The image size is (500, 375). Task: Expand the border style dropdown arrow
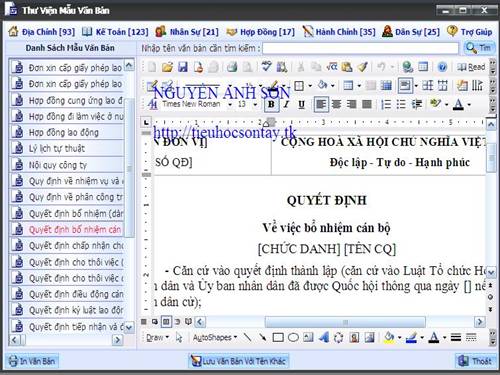[x=310, y=86]
